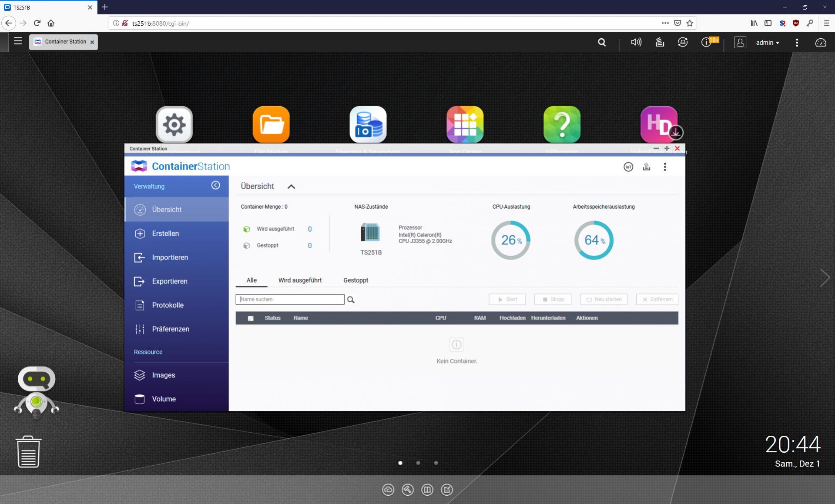Click the utility tools icon in bottom dock
Viewport: 835px width, 504px height.
[408, 490]
